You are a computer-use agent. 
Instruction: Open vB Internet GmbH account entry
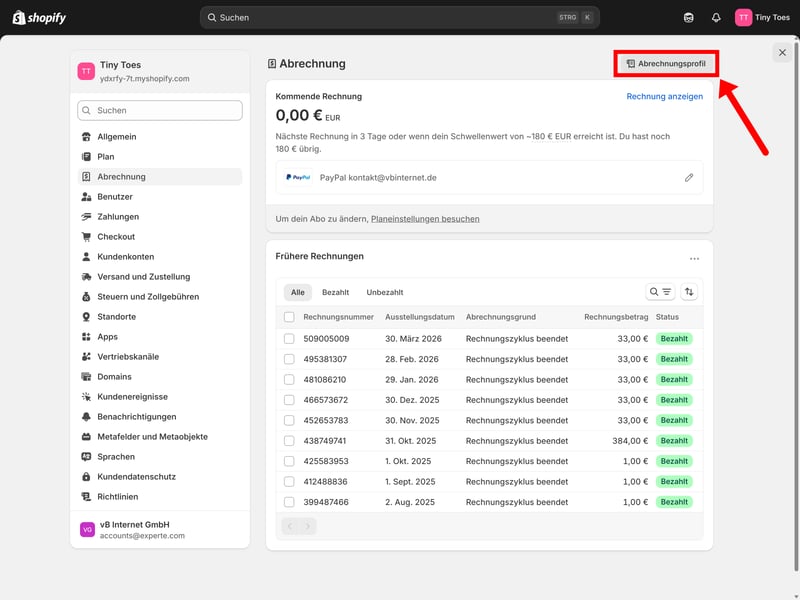[x=160, y=529]
